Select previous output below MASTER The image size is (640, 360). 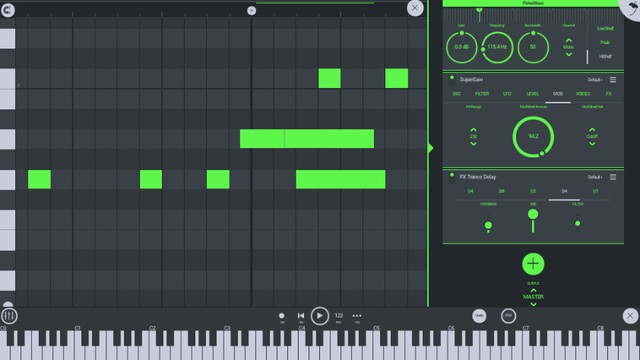pyautogui.click(x=533, y=304)
